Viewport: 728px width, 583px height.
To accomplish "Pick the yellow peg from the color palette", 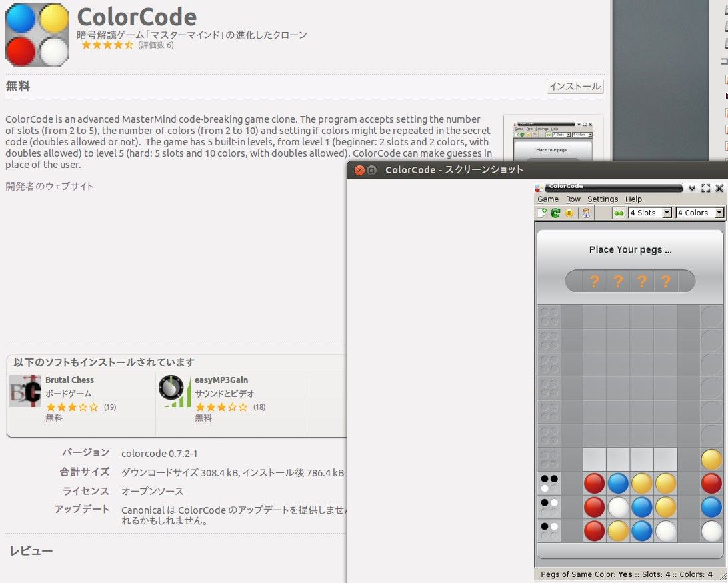I will (711, 460).
